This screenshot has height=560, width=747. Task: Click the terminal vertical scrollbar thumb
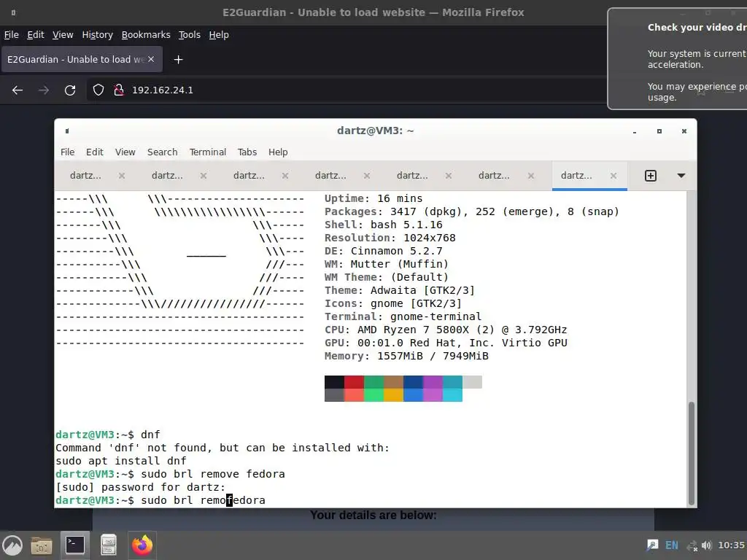point(692,454)
